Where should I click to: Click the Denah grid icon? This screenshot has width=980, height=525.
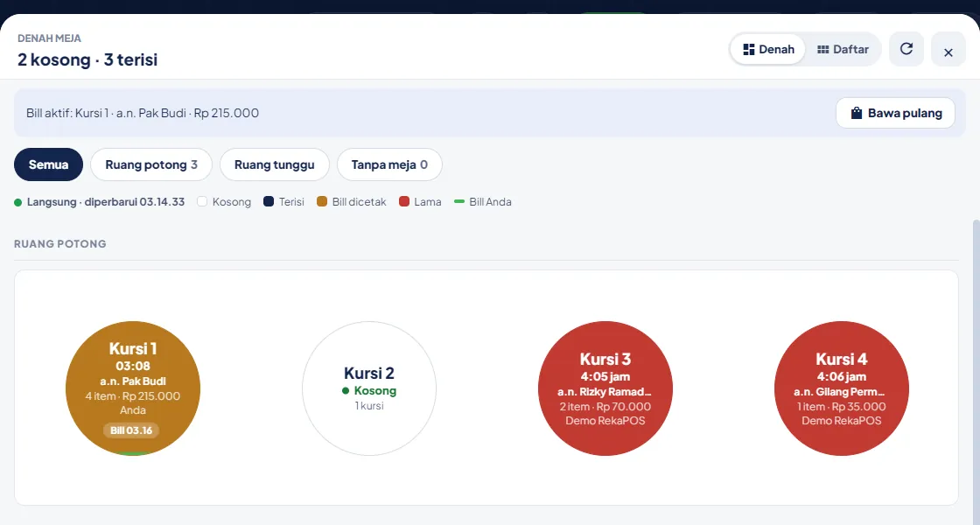[749, 49]
